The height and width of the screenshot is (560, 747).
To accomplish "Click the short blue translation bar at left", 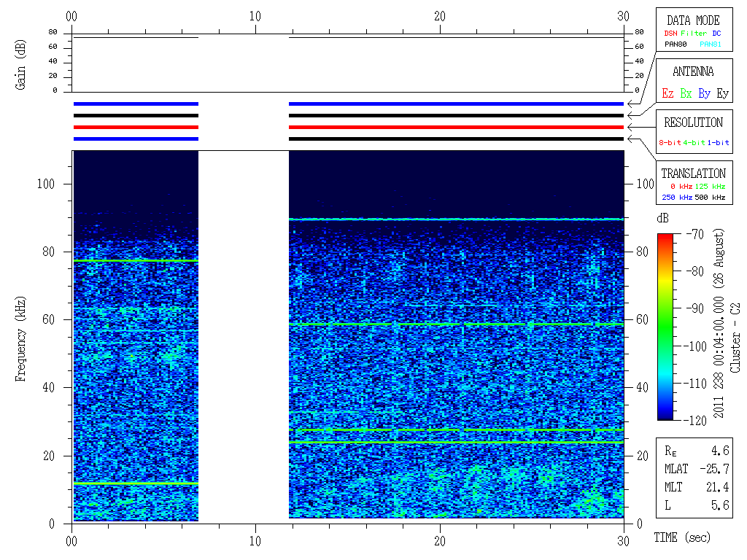I will pyautogui.click(x=136, y=139).
